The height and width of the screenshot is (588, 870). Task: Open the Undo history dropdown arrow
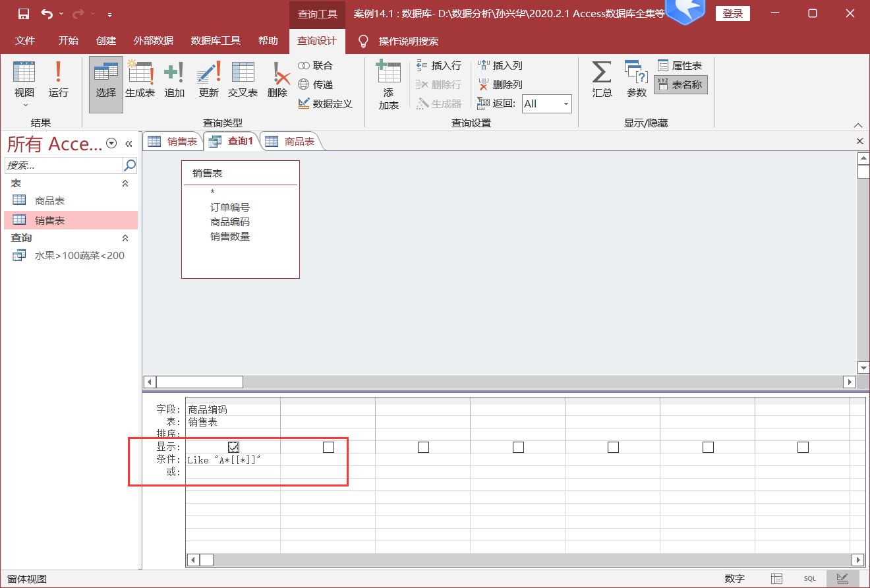(61, 14)
